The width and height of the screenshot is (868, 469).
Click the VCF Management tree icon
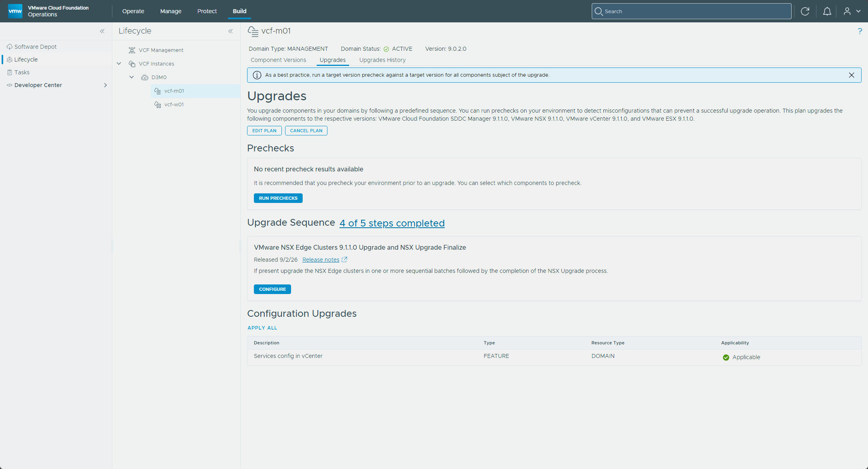[x=132, y=50]
